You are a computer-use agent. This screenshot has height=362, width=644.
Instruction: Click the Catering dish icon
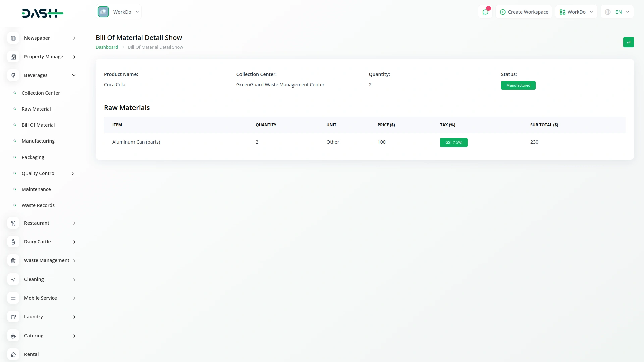click(x=13, y=336)
